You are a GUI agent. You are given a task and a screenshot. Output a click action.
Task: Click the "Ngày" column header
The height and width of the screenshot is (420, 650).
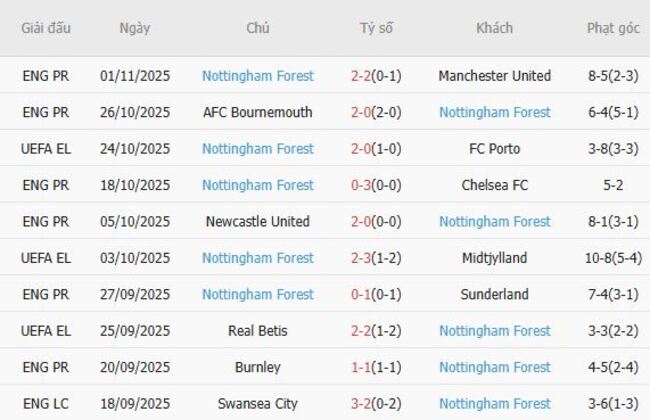click(x=135, y=28)
